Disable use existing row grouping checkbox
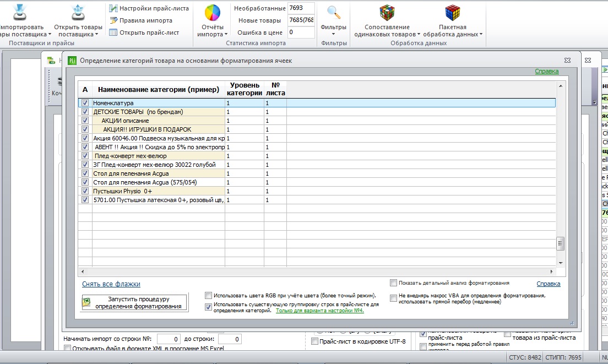The height and width of the screenshot is (364, 608). coord(208,307)
